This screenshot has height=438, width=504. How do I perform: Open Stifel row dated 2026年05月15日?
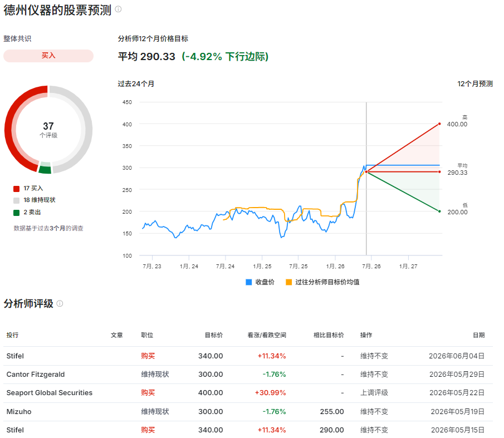click(248, 430)
